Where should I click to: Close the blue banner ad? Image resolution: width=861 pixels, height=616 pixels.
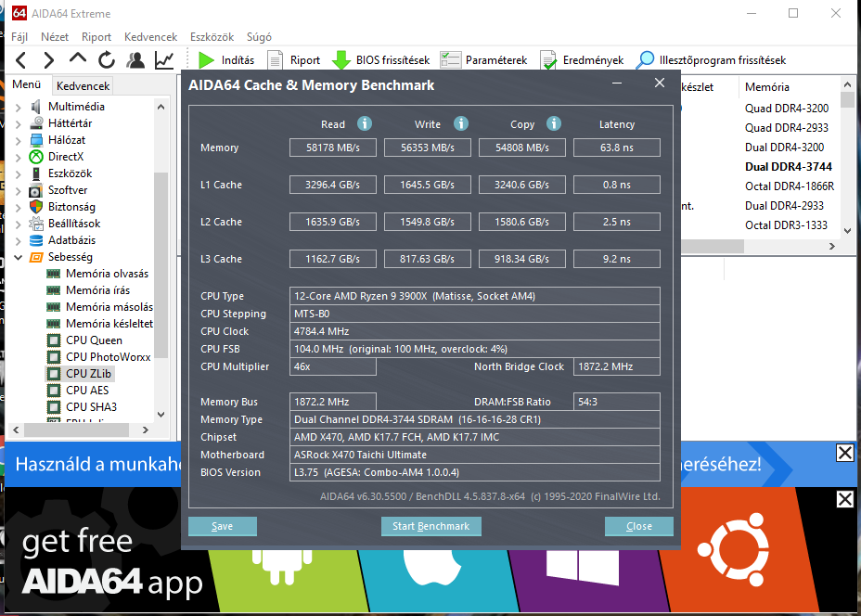pos(844,453)
